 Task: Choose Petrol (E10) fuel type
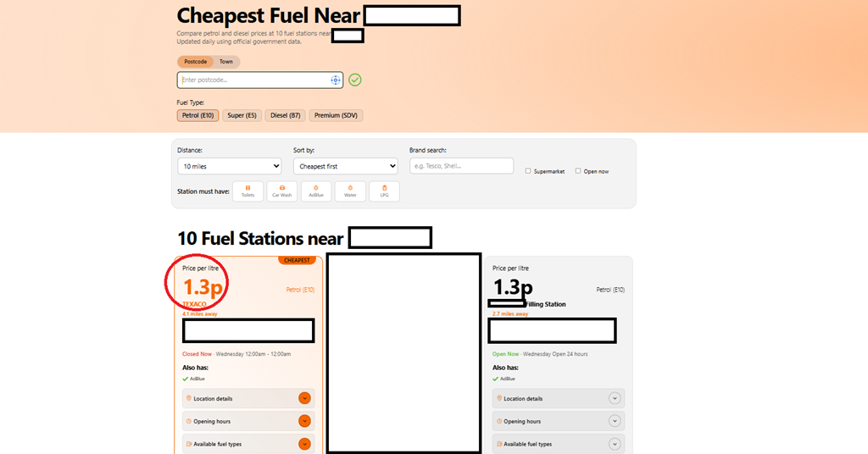point(198,115)
